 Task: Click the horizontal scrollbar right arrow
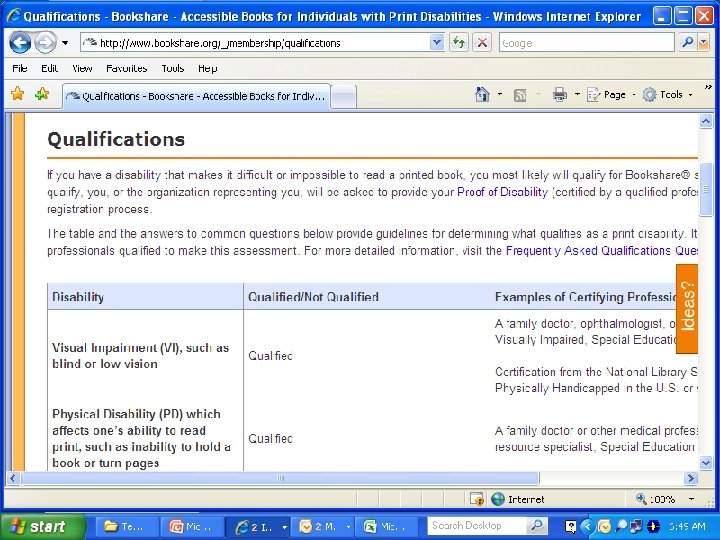pyautogui.click(x=691, y=478)
